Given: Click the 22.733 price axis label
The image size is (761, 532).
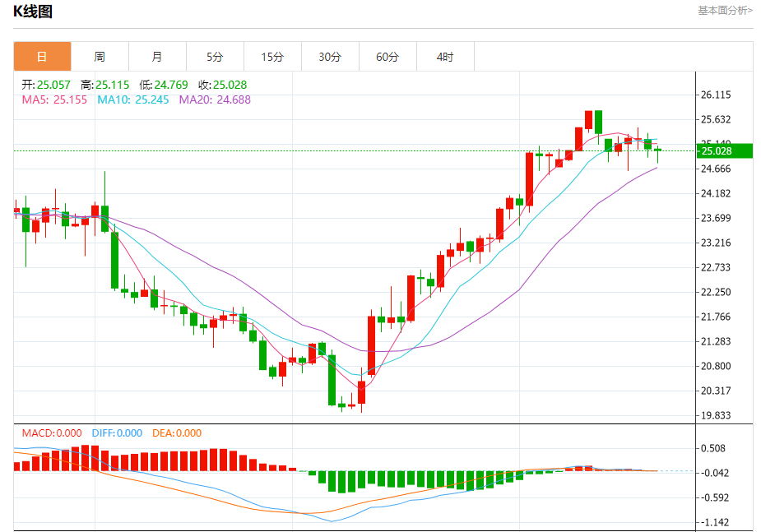Looking at the screenshot, I should pyautogui.click(x=716, y=268).
